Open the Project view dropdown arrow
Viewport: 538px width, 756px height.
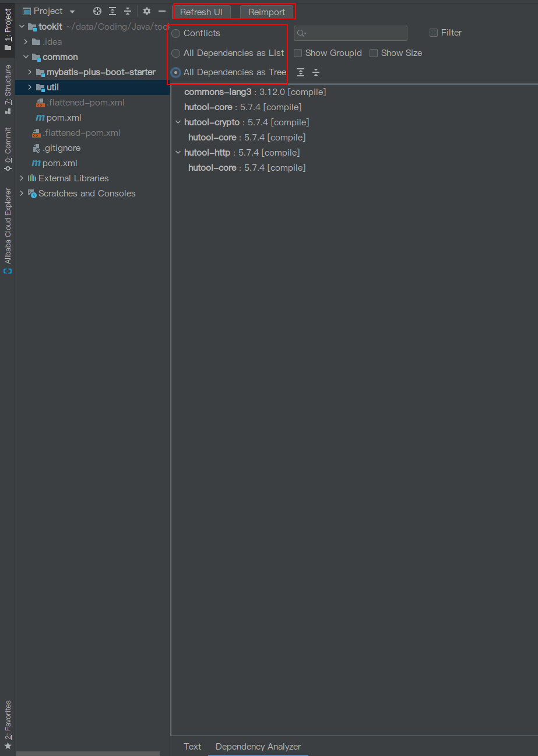[x=72, y=12]
